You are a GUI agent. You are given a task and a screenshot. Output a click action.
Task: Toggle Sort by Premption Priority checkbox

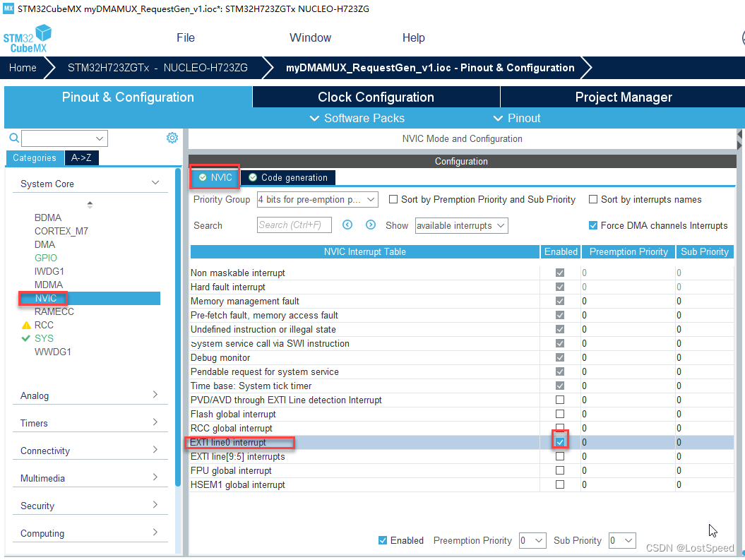pyautogui.click(x=393, y=199)
